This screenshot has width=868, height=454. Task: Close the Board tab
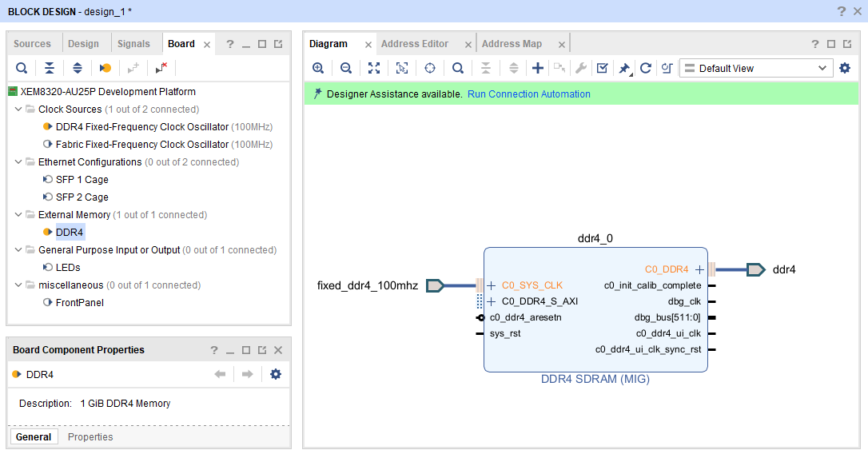click(x=207, y=44)
